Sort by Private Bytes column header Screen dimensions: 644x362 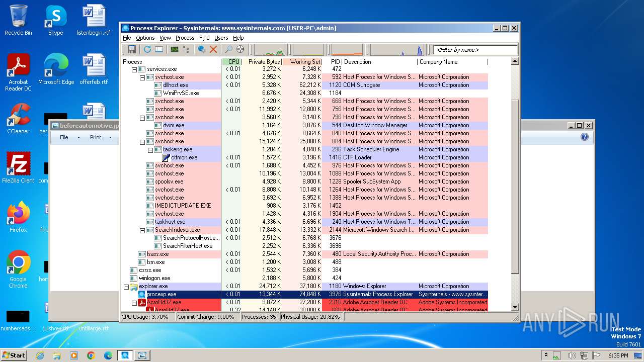coord(262,62)
